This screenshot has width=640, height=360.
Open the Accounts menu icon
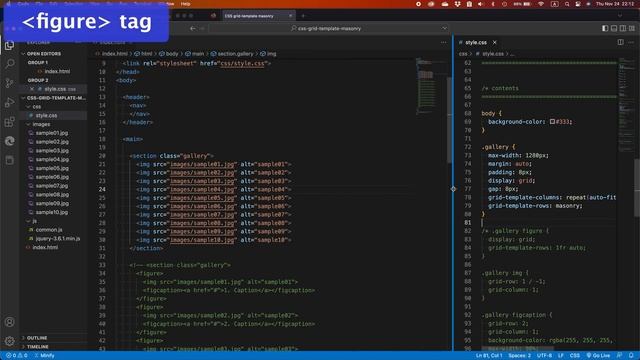click(9, 322)
